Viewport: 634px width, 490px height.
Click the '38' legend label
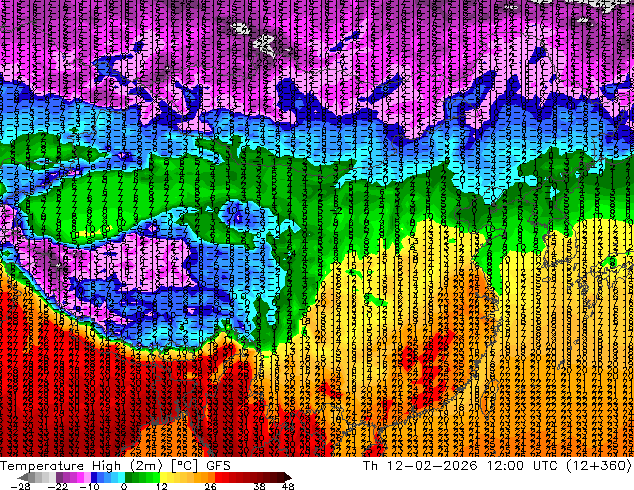(x=260, y=486)
